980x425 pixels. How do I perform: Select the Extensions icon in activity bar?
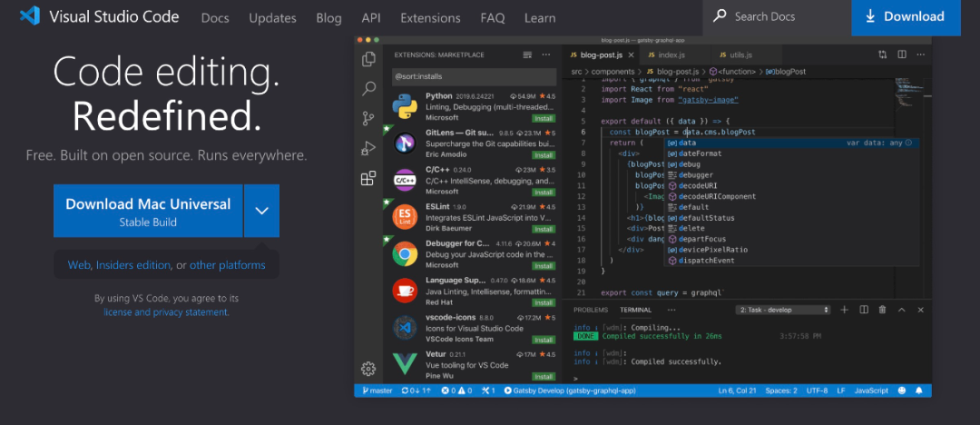point(368,178)
